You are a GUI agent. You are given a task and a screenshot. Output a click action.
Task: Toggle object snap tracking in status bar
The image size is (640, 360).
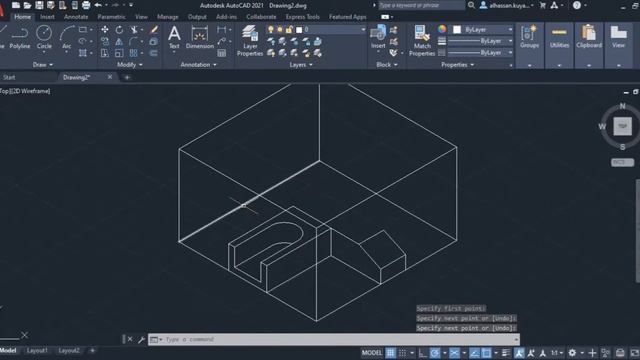click(474, 353)
